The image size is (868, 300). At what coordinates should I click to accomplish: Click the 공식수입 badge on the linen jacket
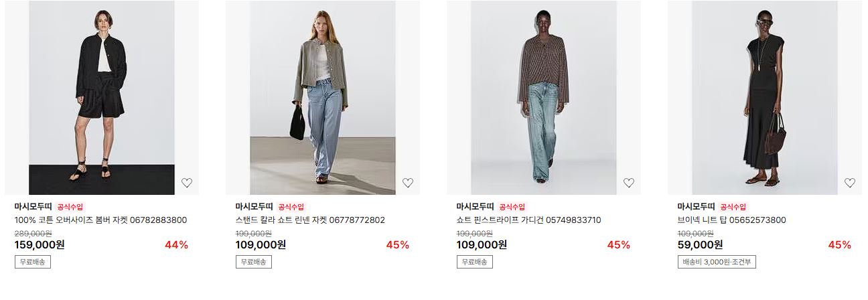(x=291, y=207)
